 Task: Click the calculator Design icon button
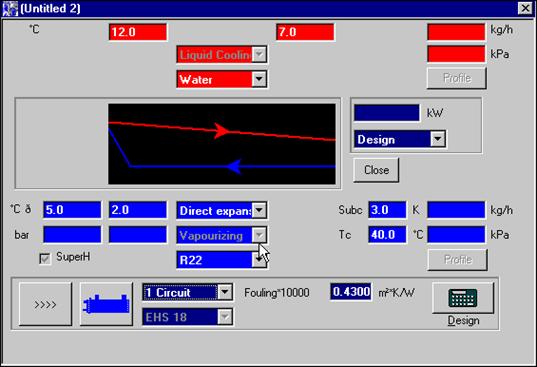pyautogui.click(x=463, y=298)
